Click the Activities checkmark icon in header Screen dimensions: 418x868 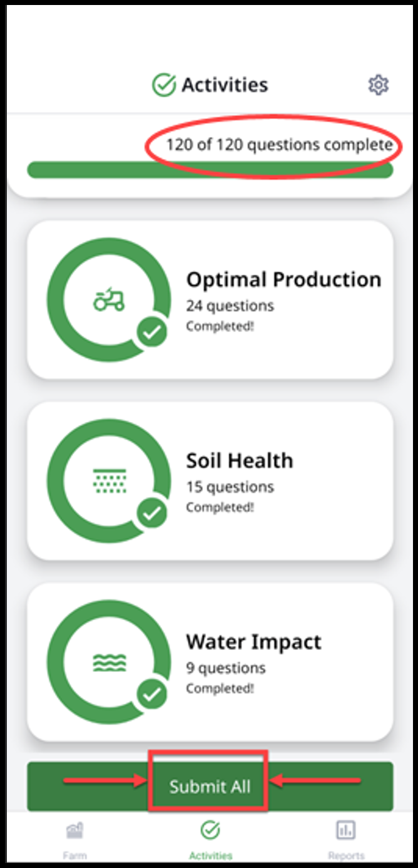tap(164, 85)
